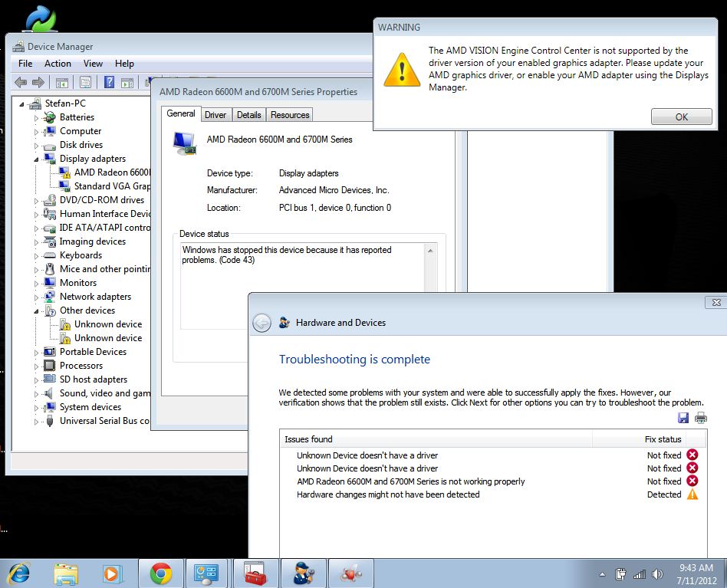Viewport: 727px width, 588px height.
Task: Click the Device Manager title bar icon
Action: (x=18, y=46)
